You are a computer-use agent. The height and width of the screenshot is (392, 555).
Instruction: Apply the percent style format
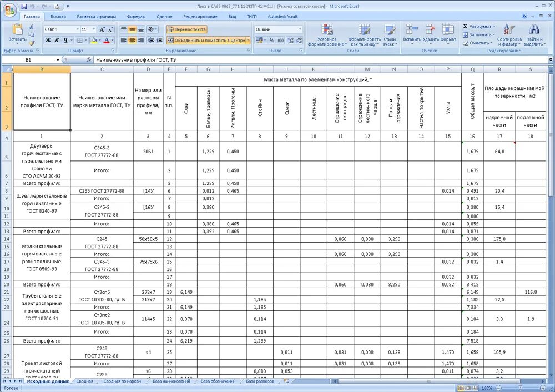272,41
